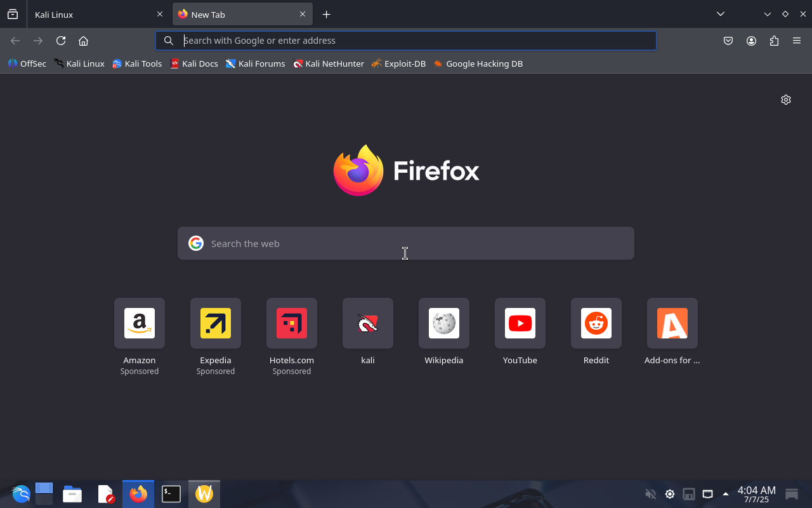Launch the terminal from taskbar
This screenshot has height=508, width=812.
[171, 493]
